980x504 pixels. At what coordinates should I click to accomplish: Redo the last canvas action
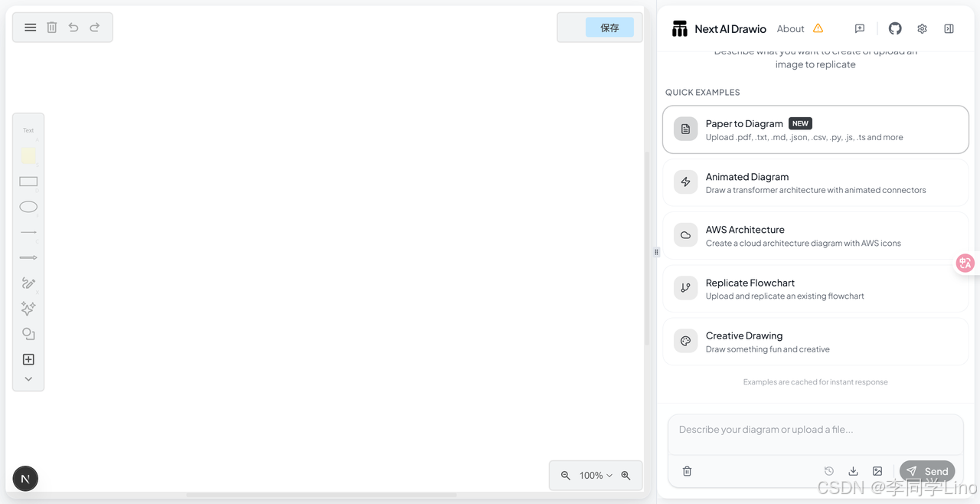coord(95,28)
